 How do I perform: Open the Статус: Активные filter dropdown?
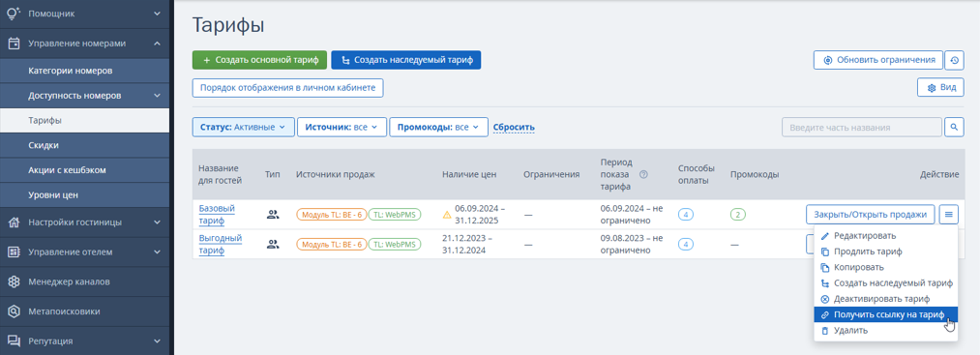[243, 127]
